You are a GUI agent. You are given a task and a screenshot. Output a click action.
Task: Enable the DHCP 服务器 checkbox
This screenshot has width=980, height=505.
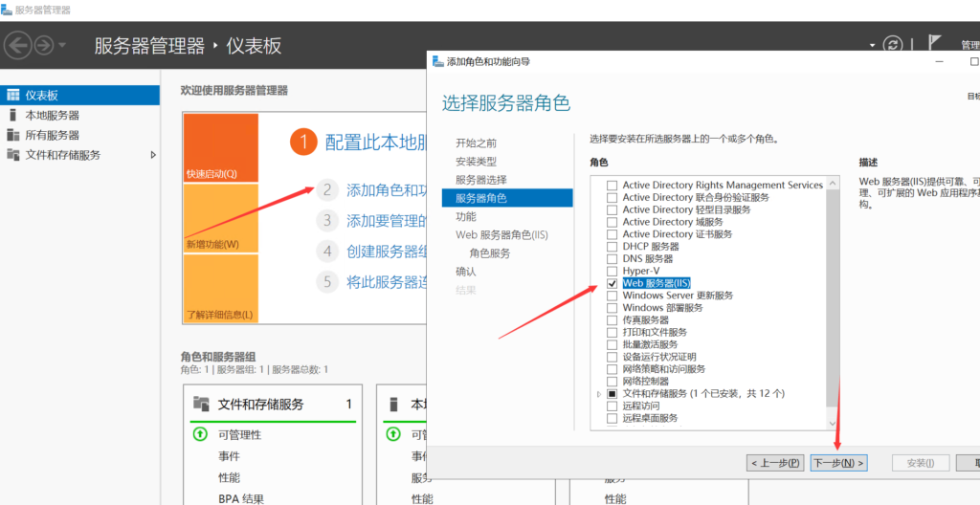point(612,246)
